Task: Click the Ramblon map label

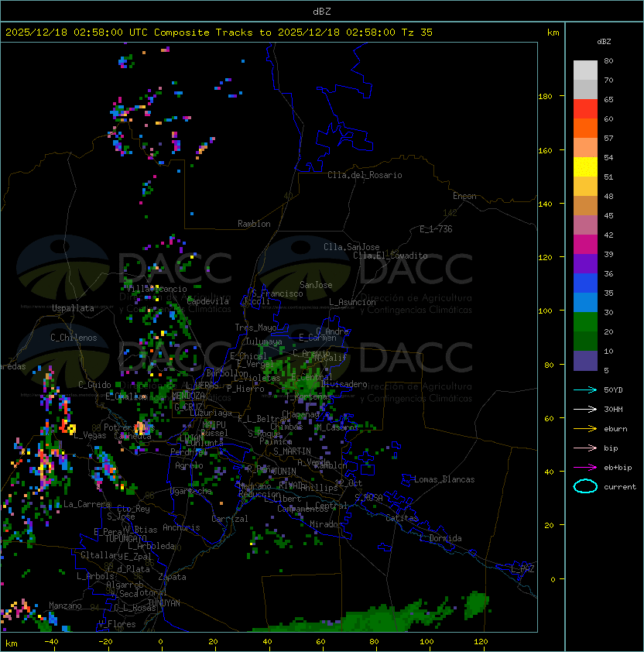Action: (x=254, y=224)
